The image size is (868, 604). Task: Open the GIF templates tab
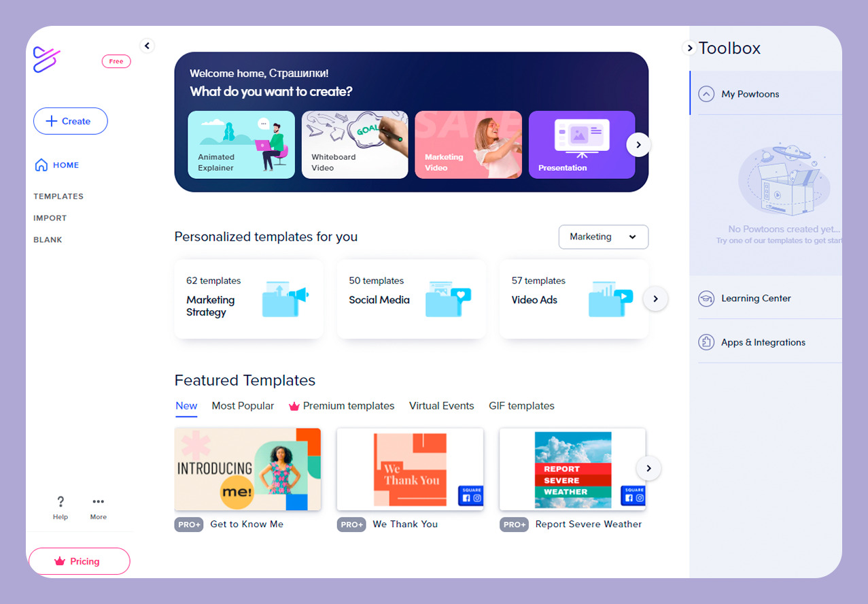(x=521, y=406)
